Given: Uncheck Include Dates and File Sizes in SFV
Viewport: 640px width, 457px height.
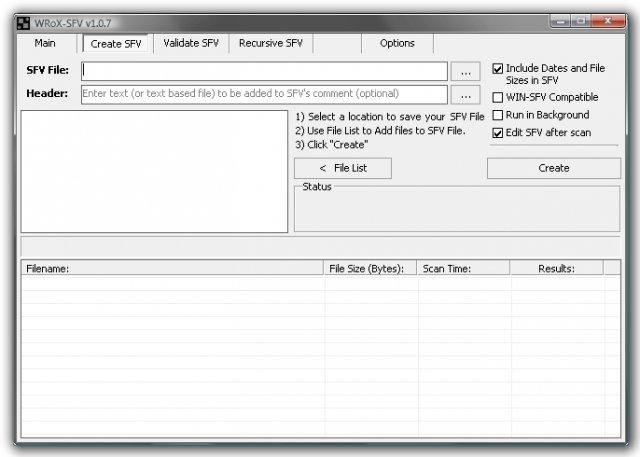Looking at the screenshot, I should pos(498,69).
